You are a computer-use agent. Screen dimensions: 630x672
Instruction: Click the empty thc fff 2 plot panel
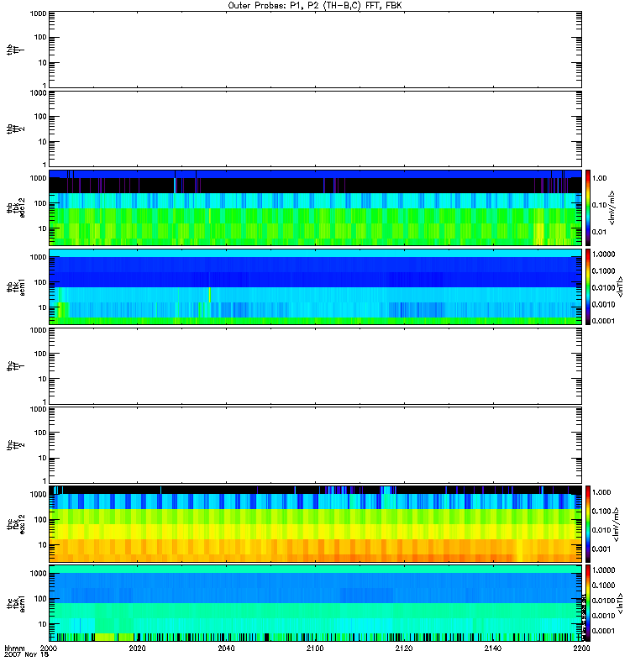pyautogui.click(x=315, y=445)
